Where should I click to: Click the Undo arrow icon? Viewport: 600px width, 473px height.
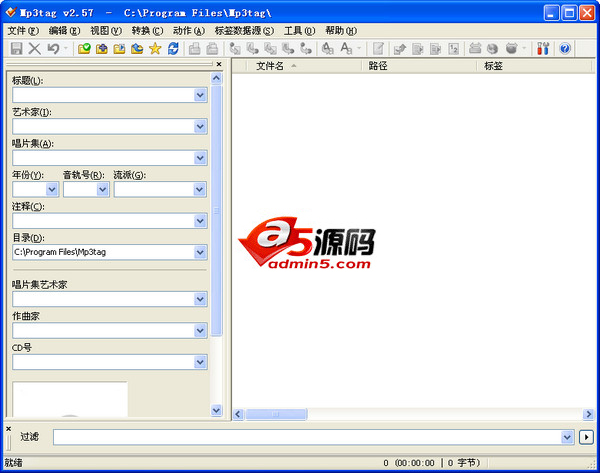53,49
